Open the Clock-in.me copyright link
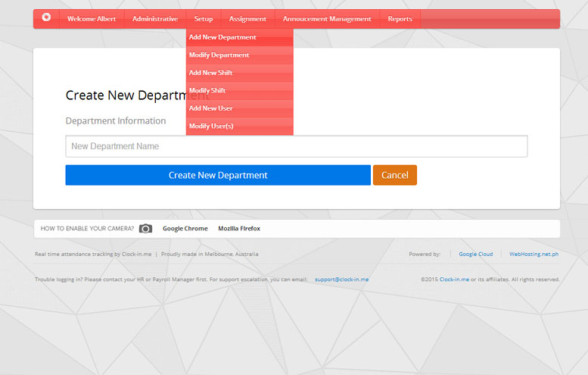The height and width of the screenshot is (375, 588). 454,280
